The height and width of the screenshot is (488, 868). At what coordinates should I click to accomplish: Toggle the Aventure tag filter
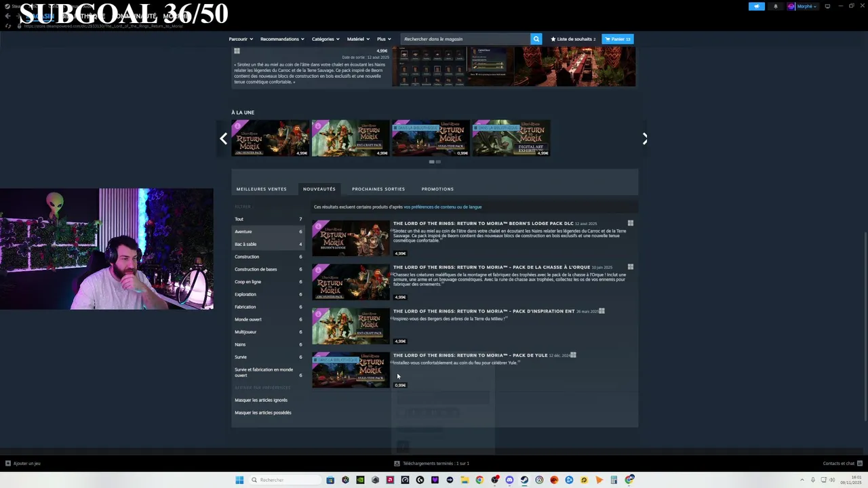click(269, 232)
